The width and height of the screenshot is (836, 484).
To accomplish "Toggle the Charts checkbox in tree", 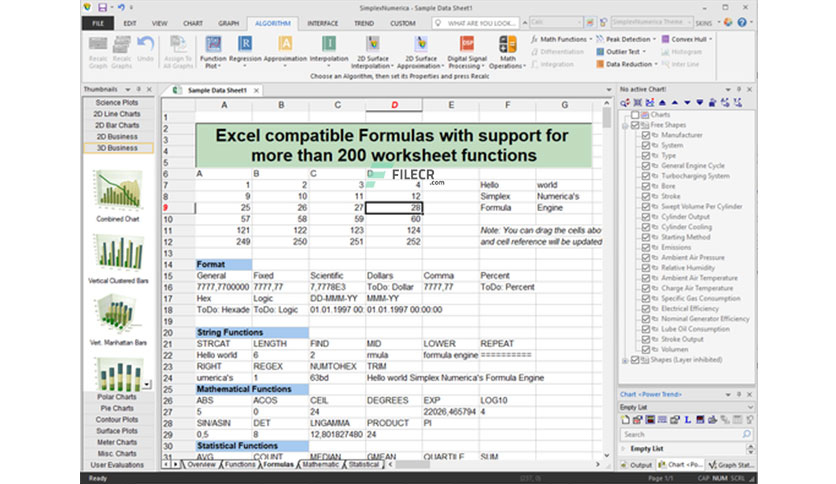I will pos(635,115).
